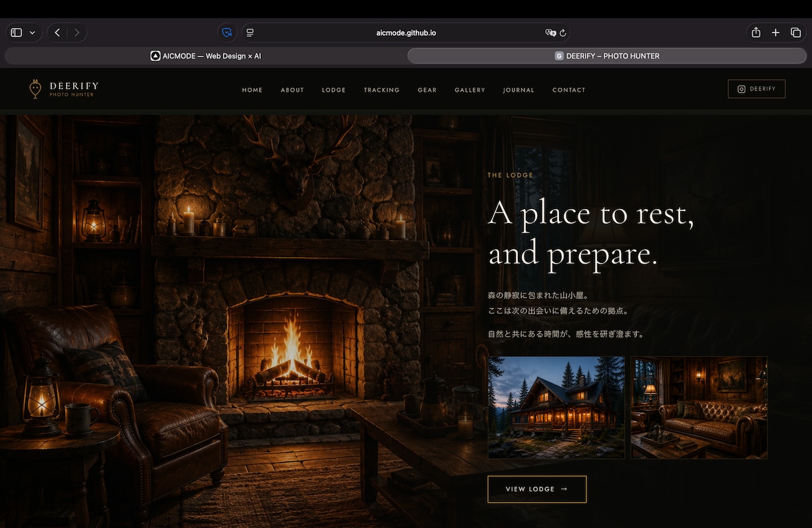This screenshot has height=528, width=812.
Task: Open the HOME nav item
Action: pyautogui.click(x=252, y=90)
